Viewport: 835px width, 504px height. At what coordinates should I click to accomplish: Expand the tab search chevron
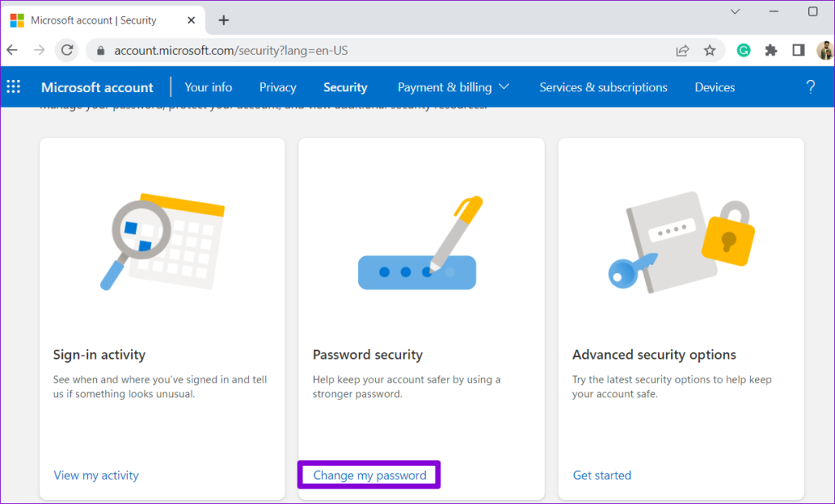[x=735, y=11]
